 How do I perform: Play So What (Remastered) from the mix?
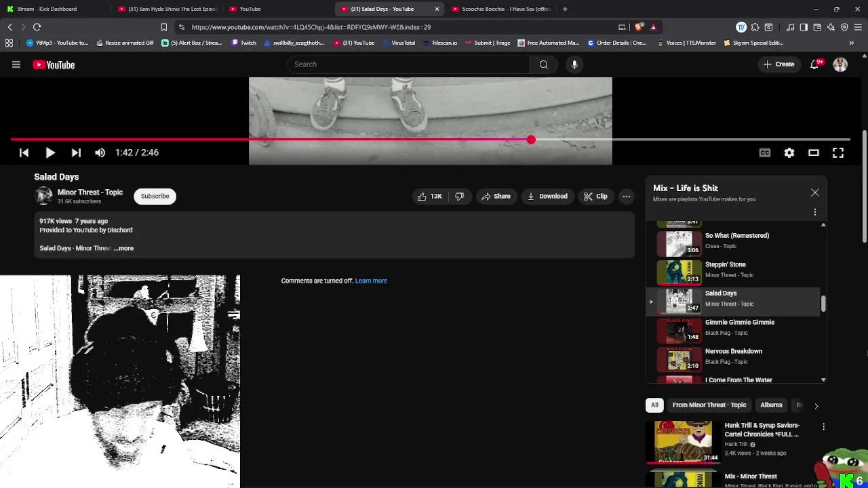(x=734, y=243)
